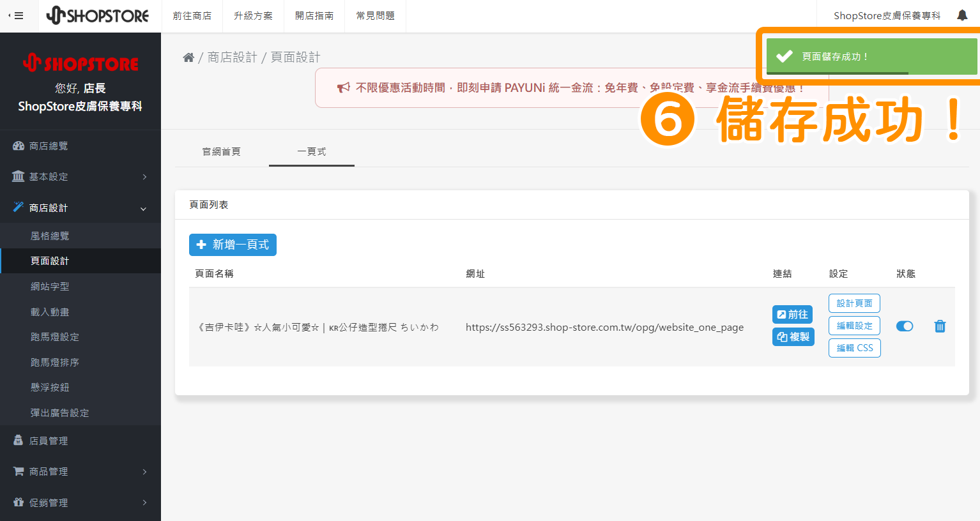Collapse the 商店設計 submenu chevron
The image size is (980, 521).
click(x=143, y=209)
